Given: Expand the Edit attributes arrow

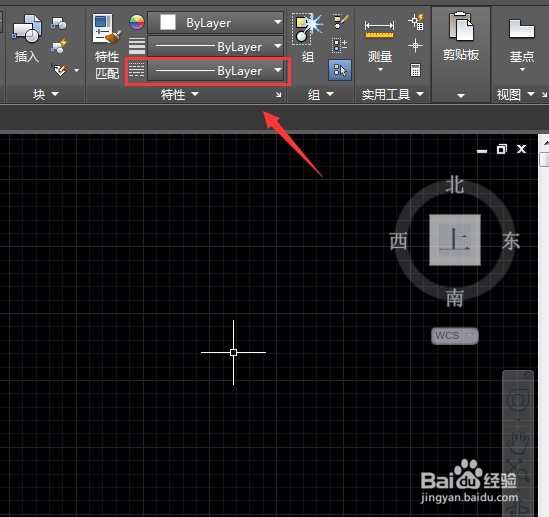Looking at the screenshot, I should [76, 70].
